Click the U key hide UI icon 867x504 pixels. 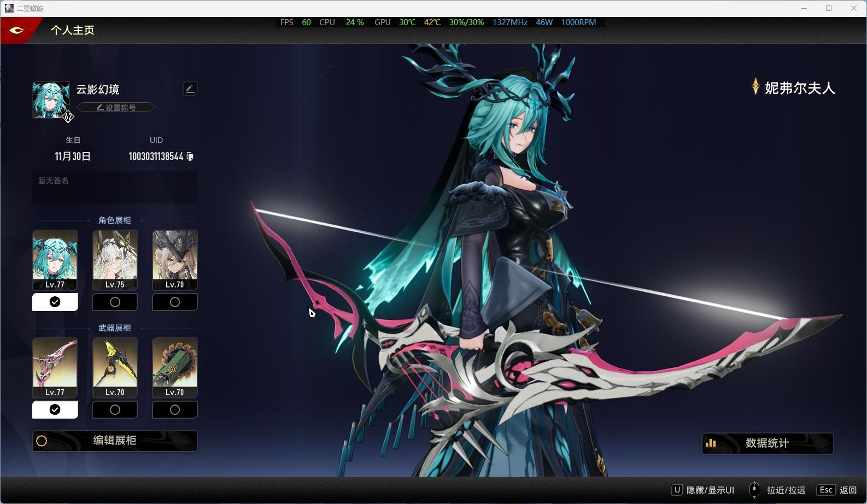point(677,490)
